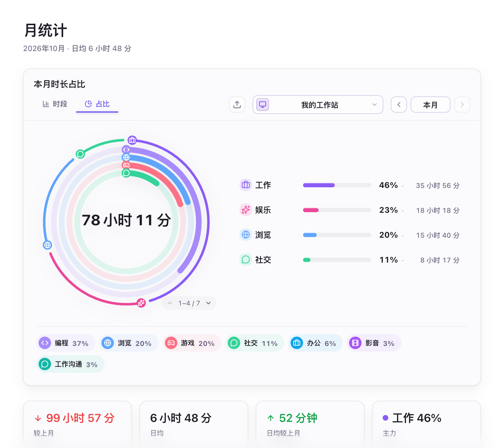
Task: Click the globe icon on blue inner ring
Action: pyautogui.click(x=126, y=157)
